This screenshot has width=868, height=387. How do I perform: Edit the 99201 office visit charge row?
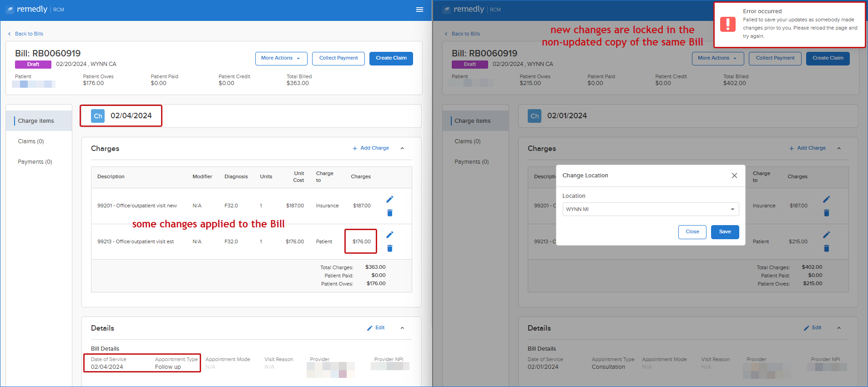pos(390,199)
